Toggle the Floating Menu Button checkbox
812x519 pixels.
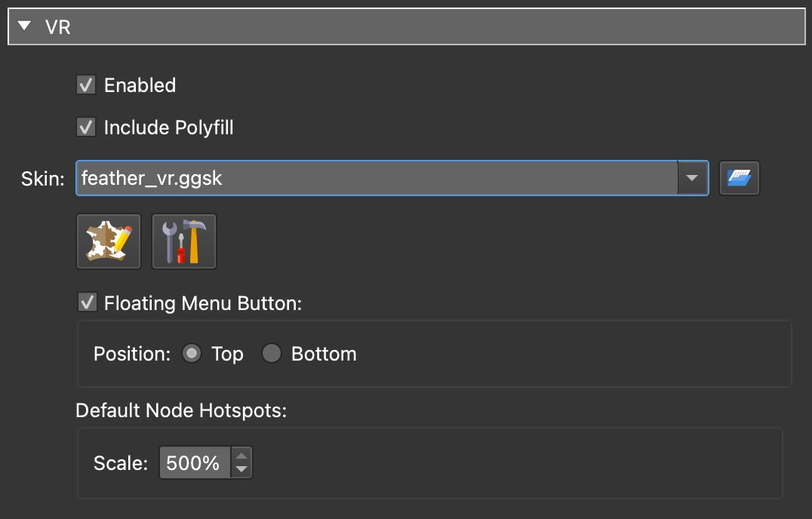tap(87, 302)
